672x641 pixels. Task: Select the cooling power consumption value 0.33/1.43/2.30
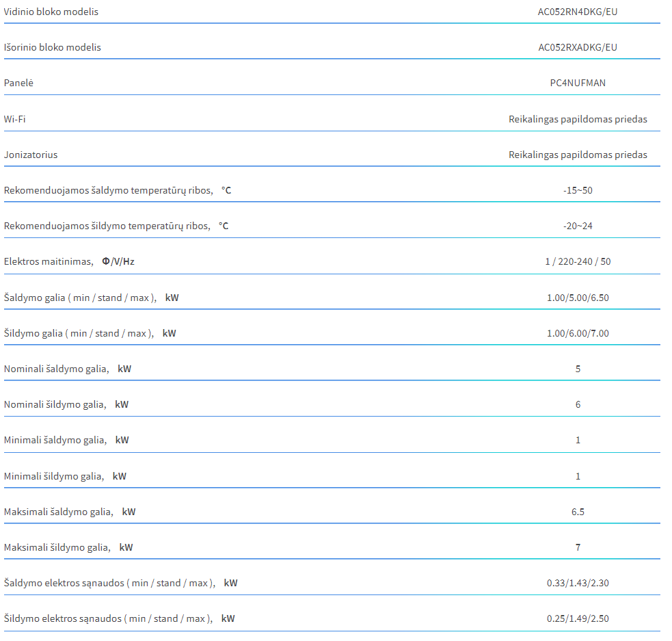(x=578, y=583)
